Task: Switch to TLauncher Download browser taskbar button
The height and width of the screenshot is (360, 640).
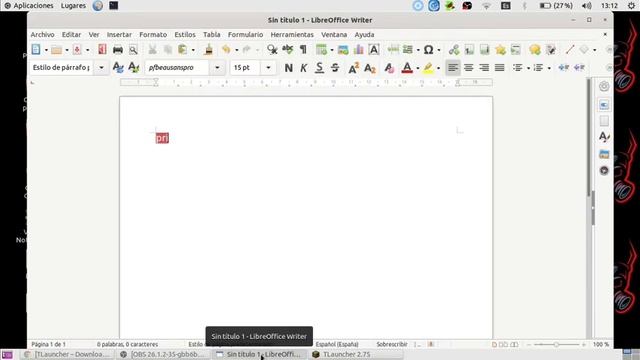Action: click(x=67, y=354)
